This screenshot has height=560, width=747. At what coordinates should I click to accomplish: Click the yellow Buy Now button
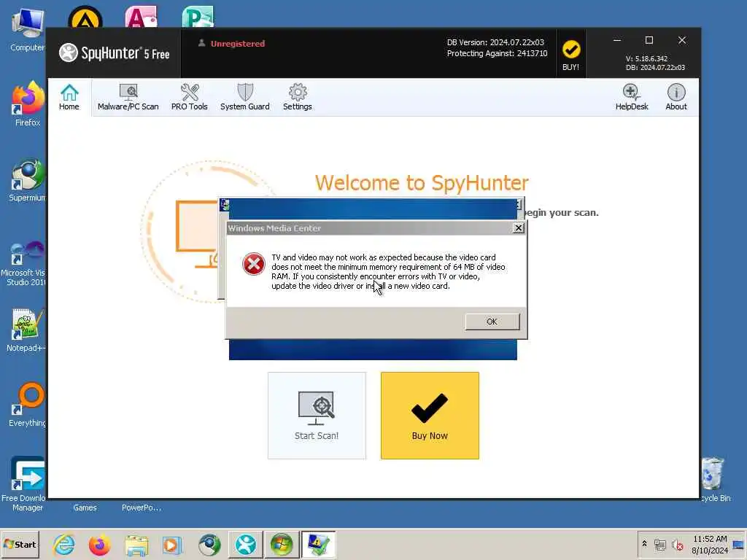430,415
